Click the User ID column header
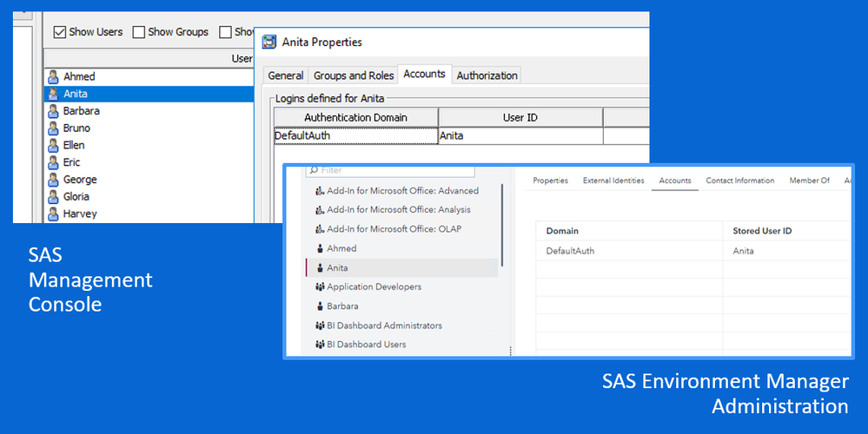The width and height of the screenshot is (868, 434). click(x=520, y=117)
